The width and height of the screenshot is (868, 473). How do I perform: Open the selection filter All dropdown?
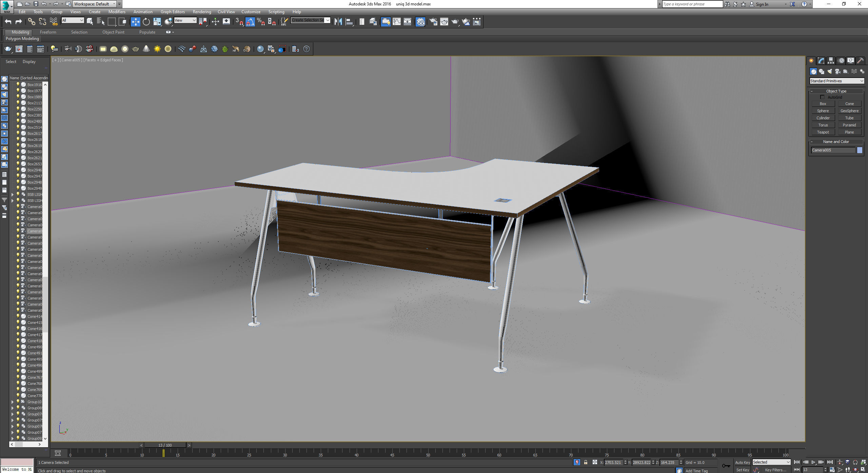point(73,20)
